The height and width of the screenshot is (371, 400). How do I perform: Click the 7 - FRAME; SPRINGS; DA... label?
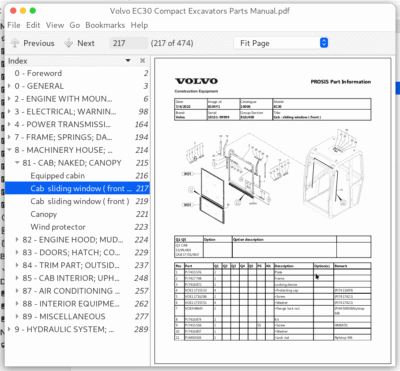click(63, 137)
